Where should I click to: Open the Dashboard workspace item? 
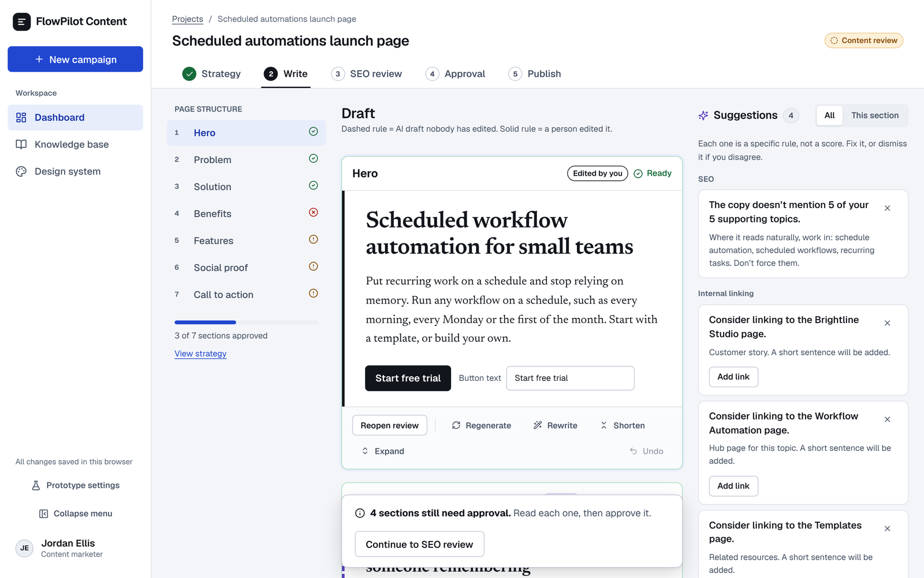pyautogui.click(x=75, y=117)
